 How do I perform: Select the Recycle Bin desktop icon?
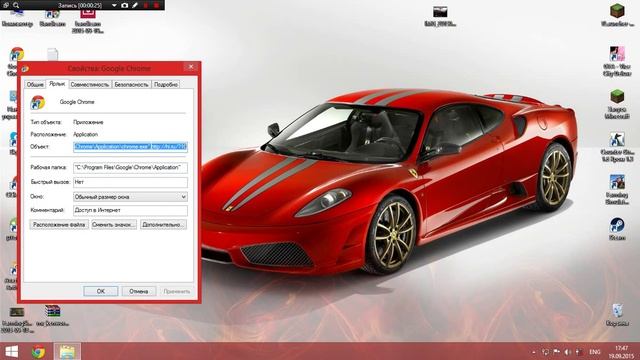[x=617, y=311]
